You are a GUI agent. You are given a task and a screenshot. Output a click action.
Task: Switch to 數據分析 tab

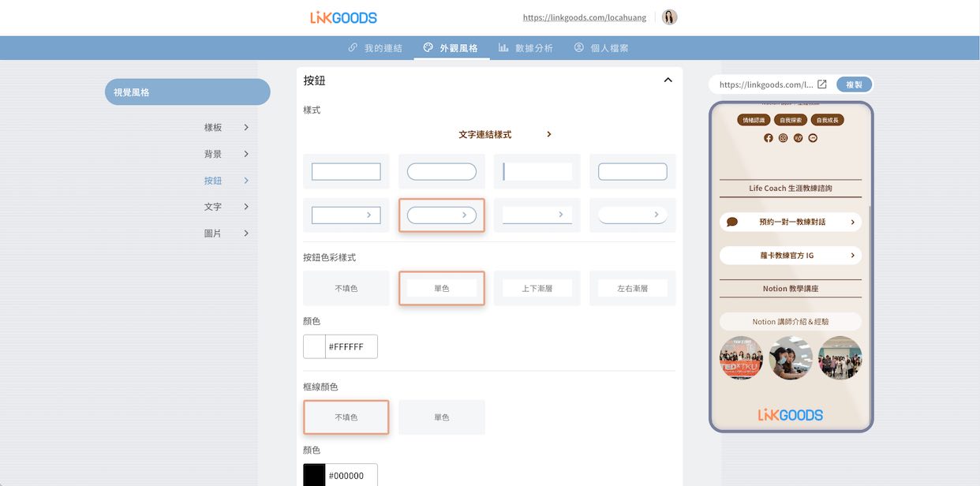pos(526,48)
